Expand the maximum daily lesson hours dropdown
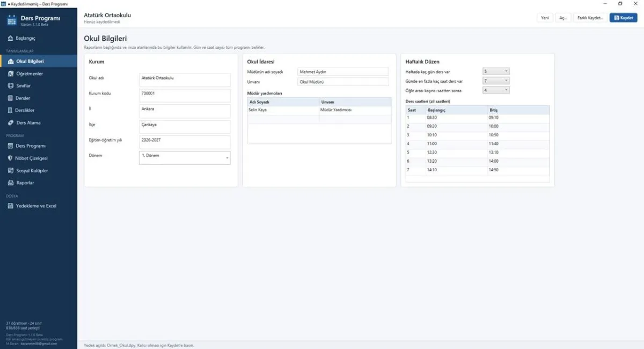This screenshot has height=349, width=644. tap(496, 81)
